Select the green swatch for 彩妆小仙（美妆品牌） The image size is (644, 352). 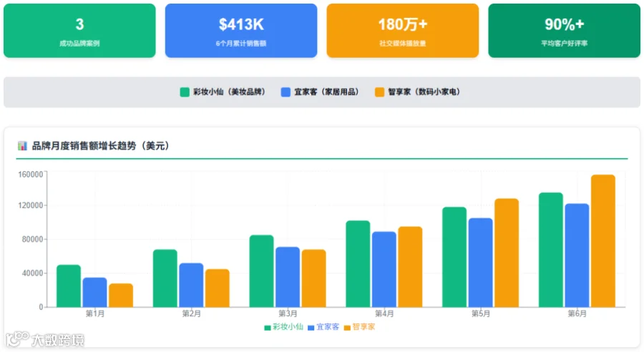(x=185, y=92)
